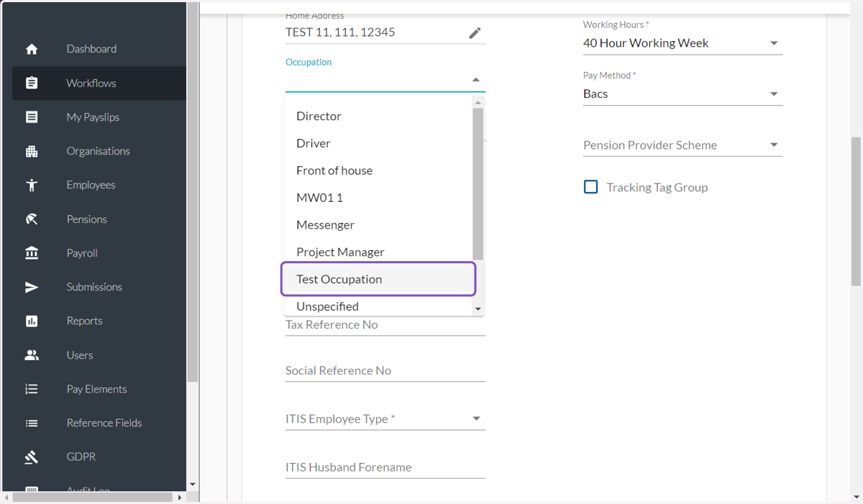Select Unspecified occupation option
The width and height of the screenshot is (863, 504).
click(x=378, y=306)
